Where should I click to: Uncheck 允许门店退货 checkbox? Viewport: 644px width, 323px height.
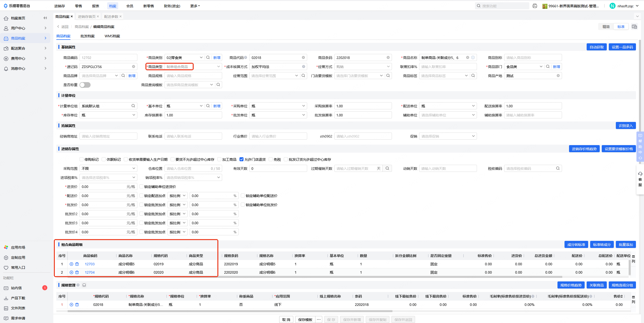[242, 159]
